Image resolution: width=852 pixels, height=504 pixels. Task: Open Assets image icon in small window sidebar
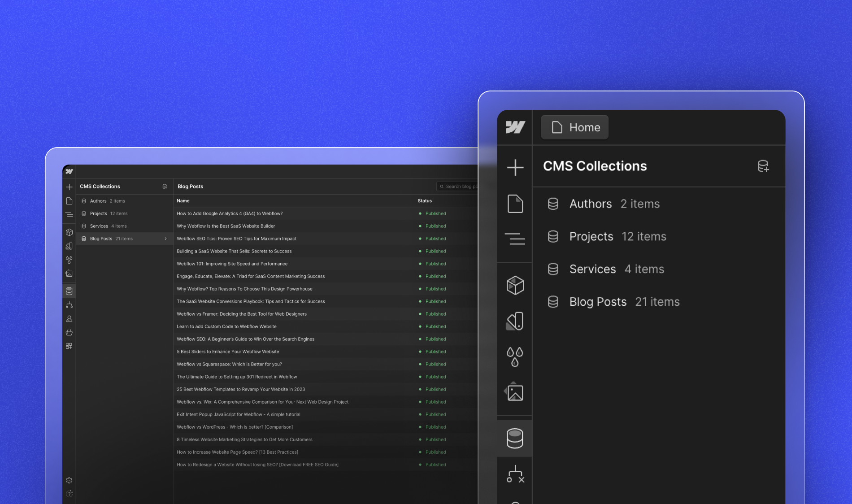[69, 274]
